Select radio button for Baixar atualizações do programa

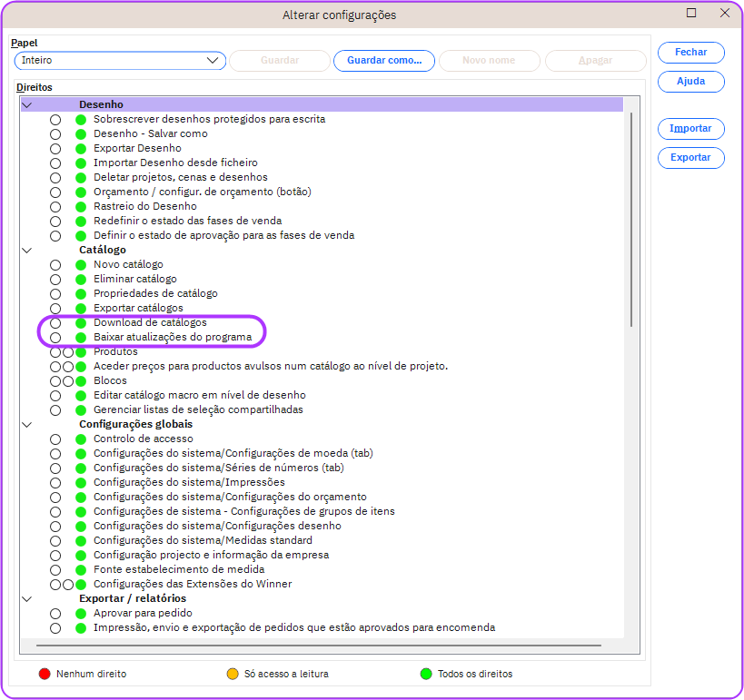click(55, 337)
